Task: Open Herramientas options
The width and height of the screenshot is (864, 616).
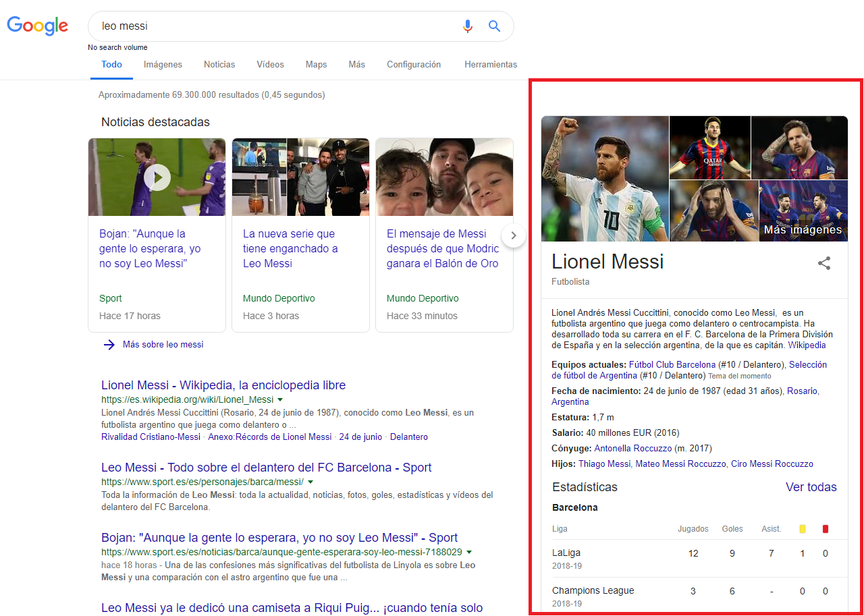Action: (491, 65)
